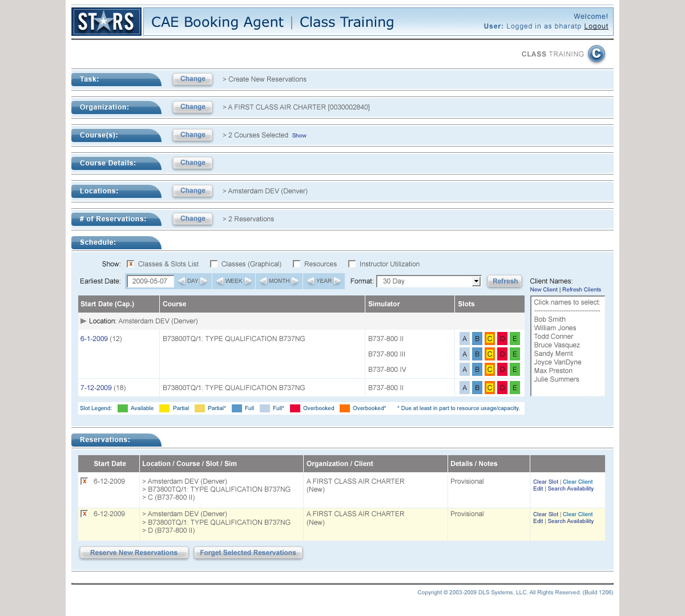Open the Schedule section tab

pyautogui.click(x=116, y=242)
